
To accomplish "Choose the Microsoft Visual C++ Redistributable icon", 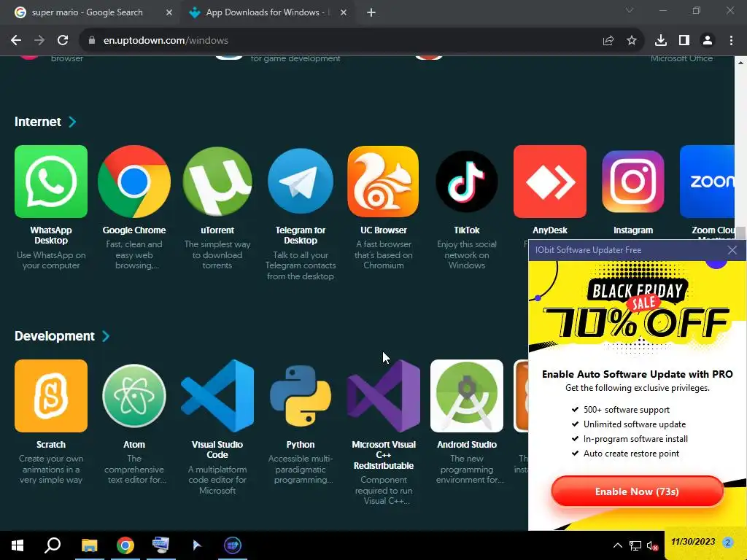I will (384, 396).
